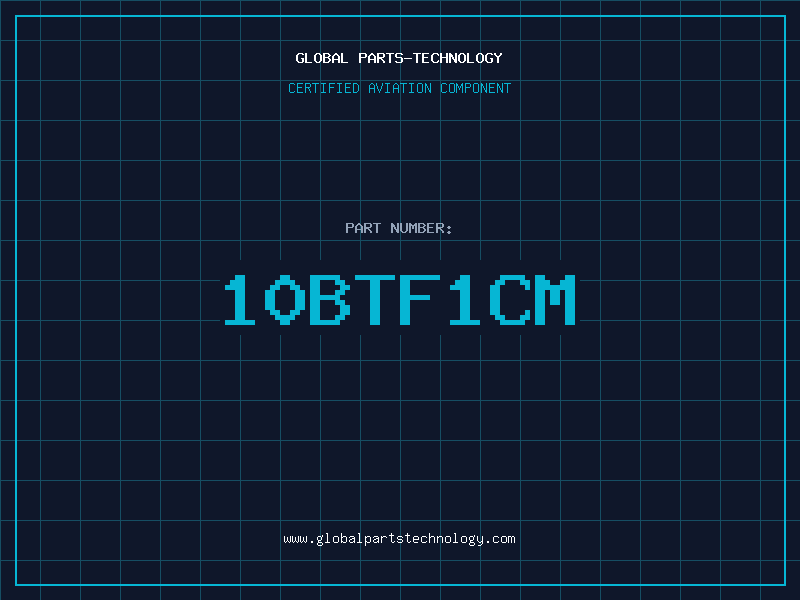Screen dimensions: 800x600
Task: Open the www.globalpartstechnology.com link
Action: (399, 539)
